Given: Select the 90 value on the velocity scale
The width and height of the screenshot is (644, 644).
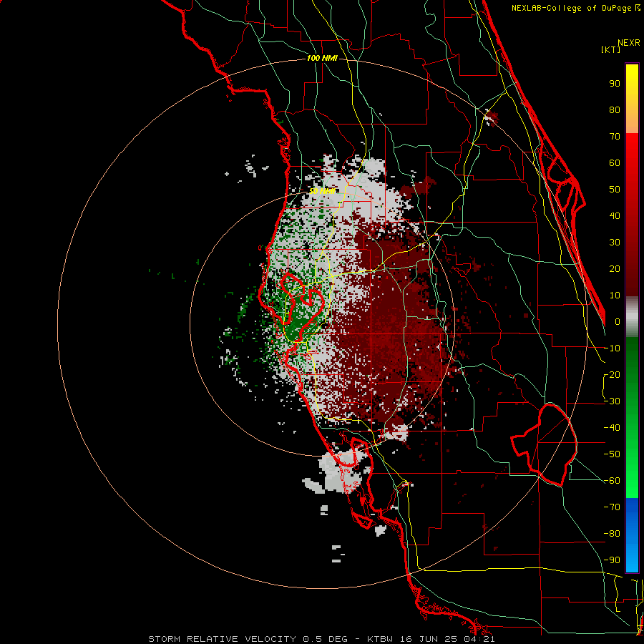Looking at the screenshot, I should 615,84.
